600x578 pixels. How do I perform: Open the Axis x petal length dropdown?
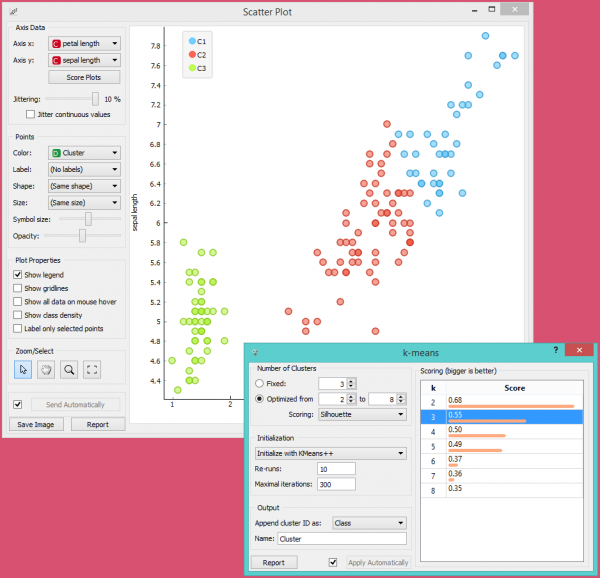tap(84, 44)
